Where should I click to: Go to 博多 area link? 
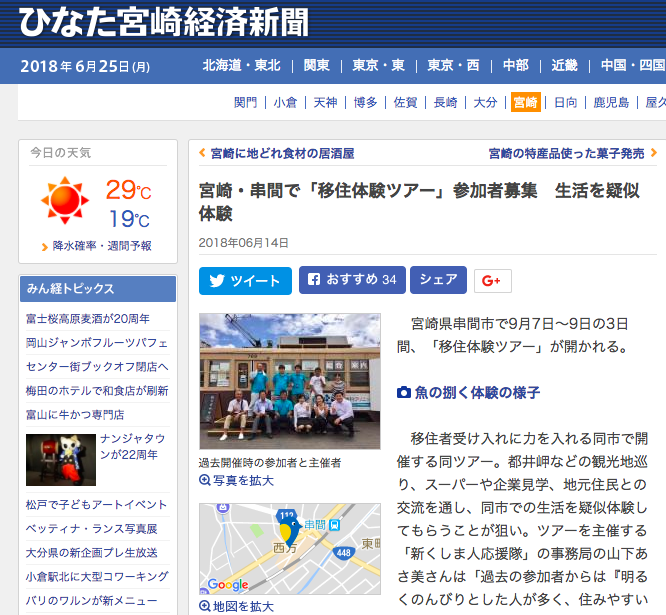coord(365,102)
